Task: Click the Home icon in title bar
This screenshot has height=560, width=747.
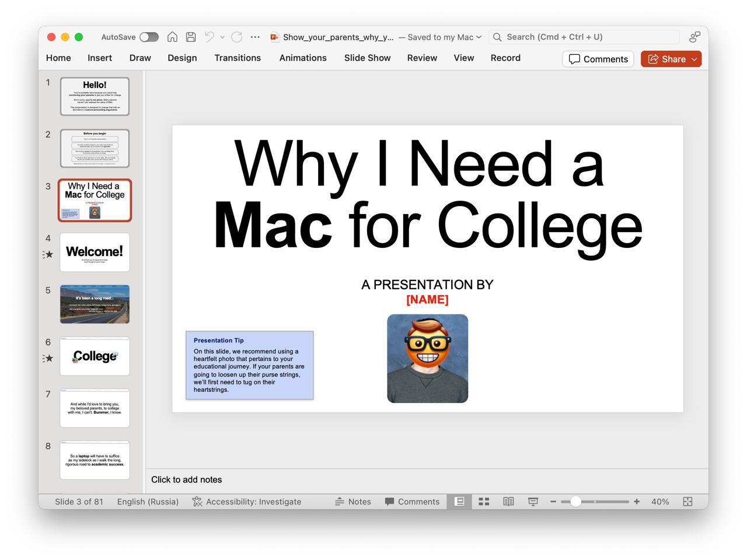Action: pyautogui.click(x=172, y=37)
